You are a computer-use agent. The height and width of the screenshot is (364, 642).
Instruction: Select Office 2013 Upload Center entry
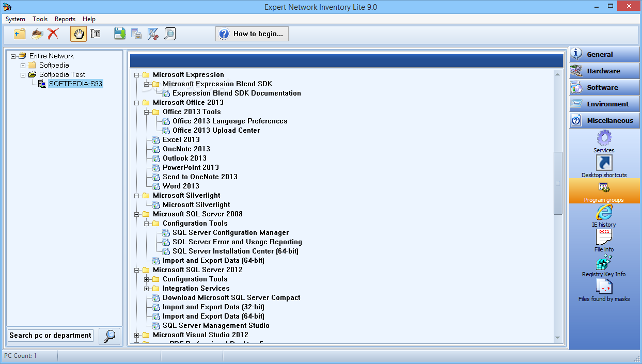click(216, 131)
